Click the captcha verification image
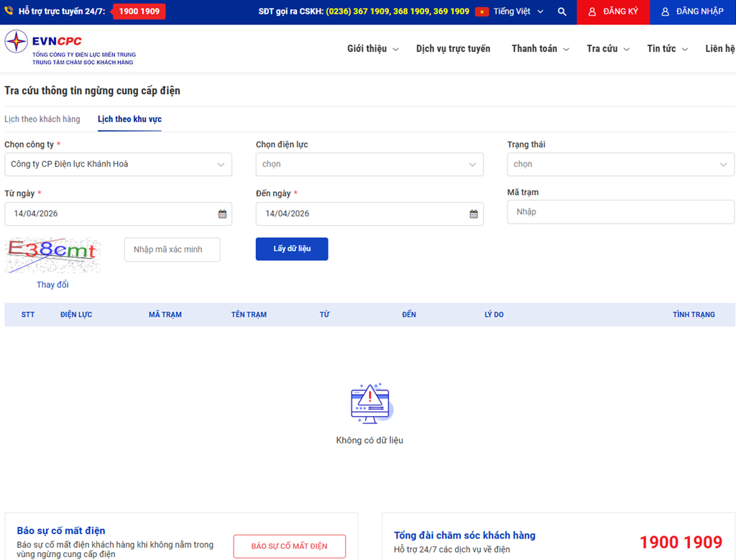The height and width of the screenshot is (560, 736). [x=52, y=255]
